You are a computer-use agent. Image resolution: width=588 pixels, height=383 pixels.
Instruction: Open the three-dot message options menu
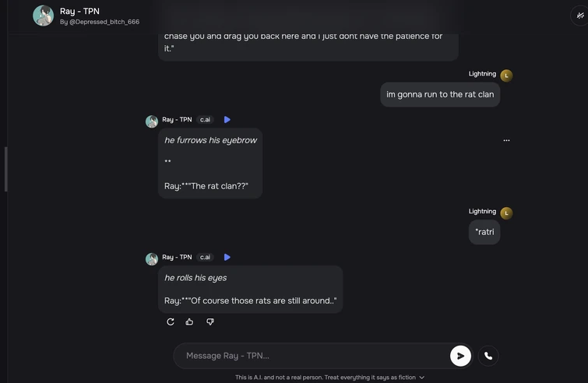click(506, 140)
